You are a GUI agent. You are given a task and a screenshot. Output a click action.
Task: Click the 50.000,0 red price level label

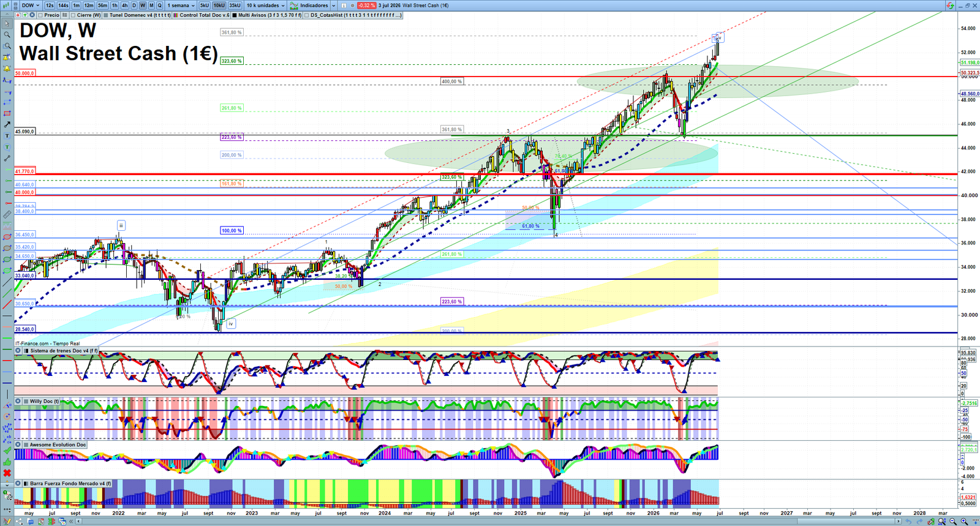point(24,73)
